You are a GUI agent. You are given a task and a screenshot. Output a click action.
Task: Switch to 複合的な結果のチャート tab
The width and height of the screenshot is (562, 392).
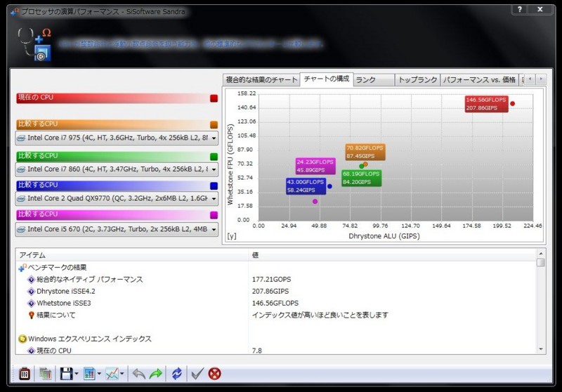tap(261, 79)
